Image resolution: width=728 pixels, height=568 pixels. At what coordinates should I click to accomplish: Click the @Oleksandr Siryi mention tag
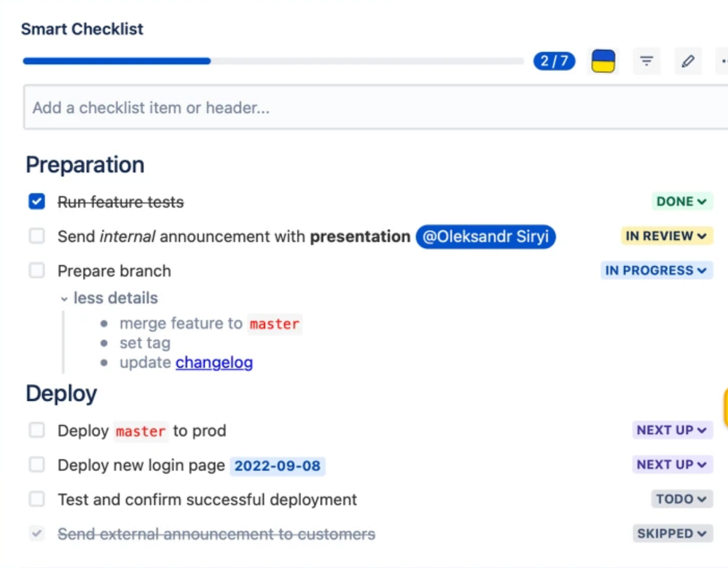pos(485,236)
